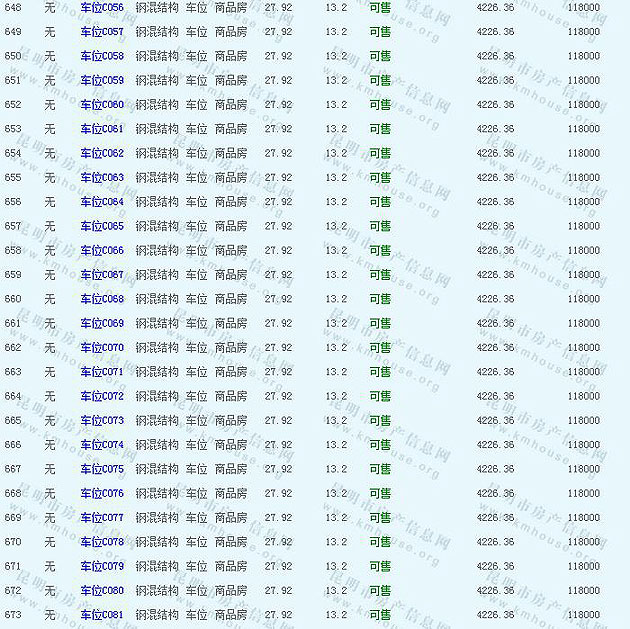630x629 pixels.
Task: Click the 车位C075 entry
Action: point(102,469)
